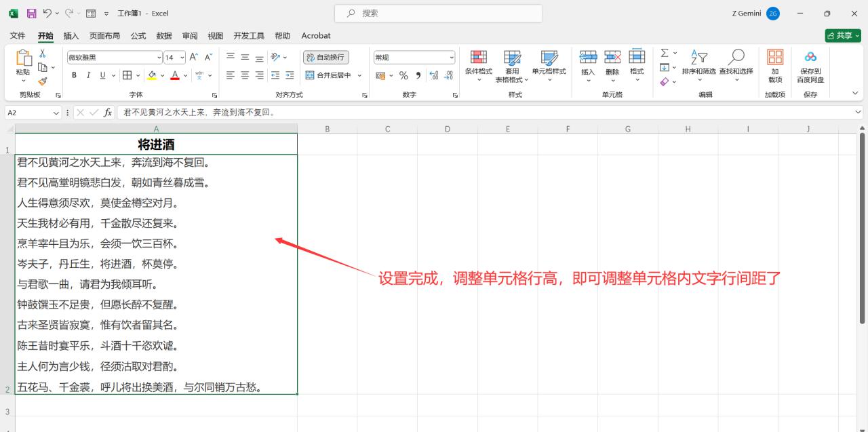Open the File (文件) tab
Viewport: 868px width, 432px height.
pos(18,36)
